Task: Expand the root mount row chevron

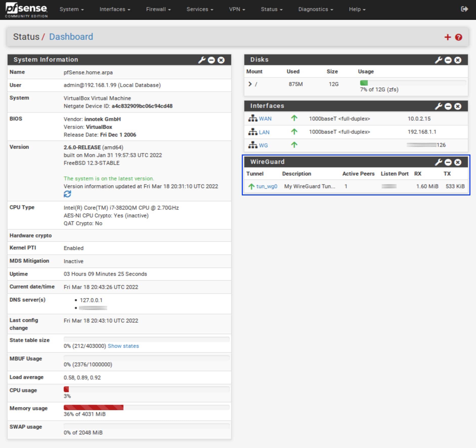Action: point(250,84)
